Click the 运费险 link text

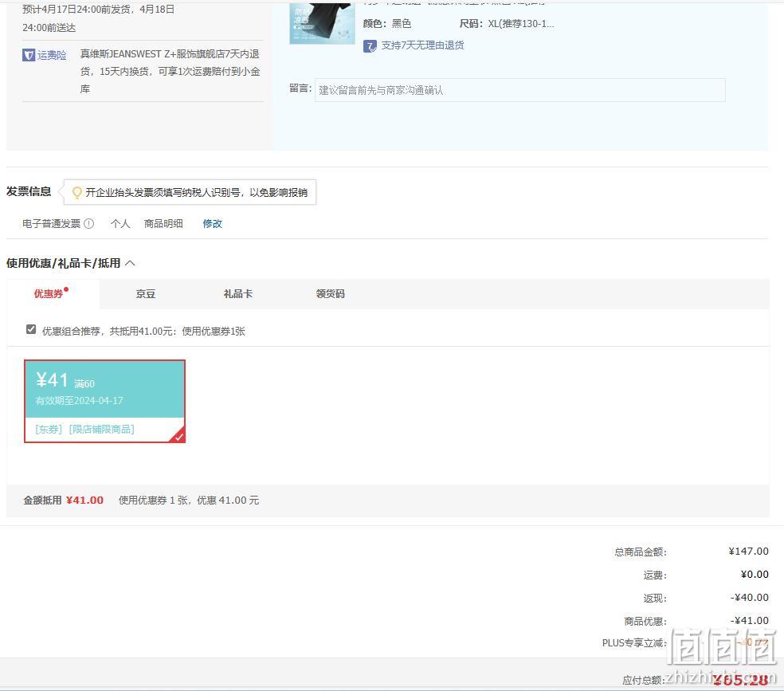52,55
